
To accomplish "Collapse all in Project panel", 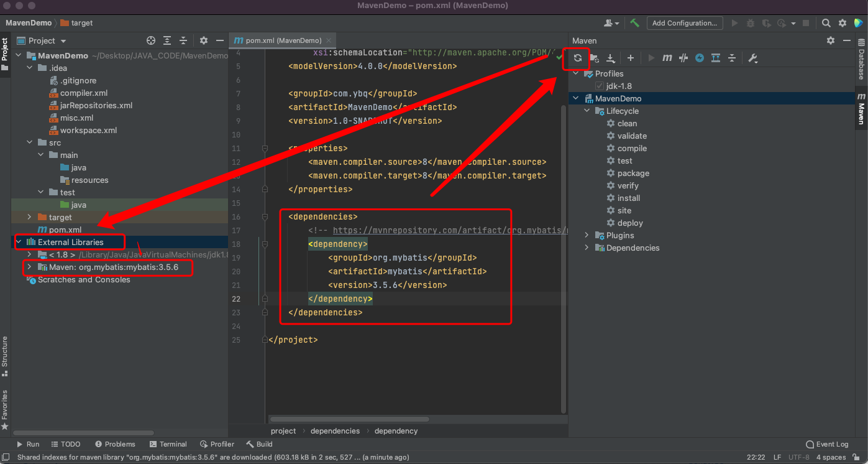I will pyautogui.click(x=183, y=40).
